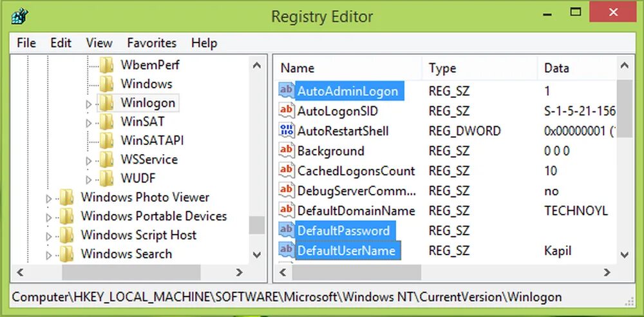
Task: Open the File menu
Action: point(26,43)
